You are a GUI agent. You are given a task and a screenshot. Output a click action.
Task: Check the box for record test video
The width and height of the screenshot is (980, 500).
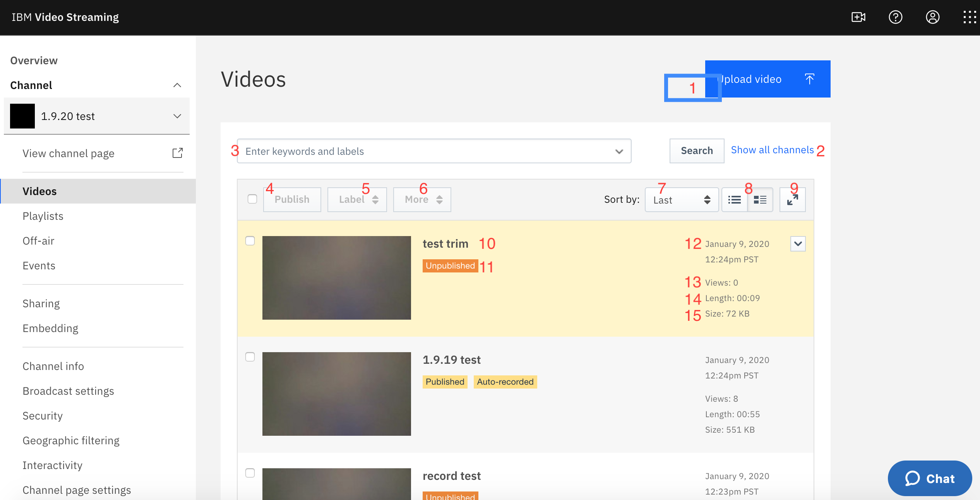(x=250, y=473)
